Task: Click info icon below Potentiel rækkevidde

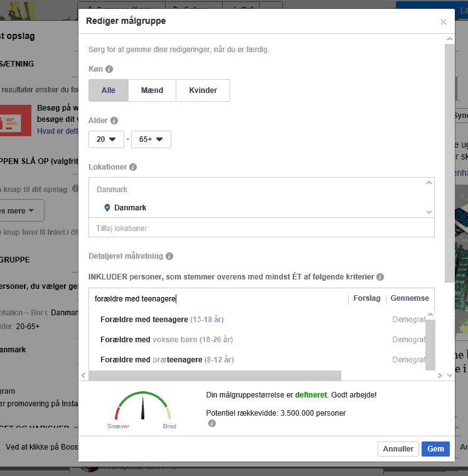Action: pos(212,424)
